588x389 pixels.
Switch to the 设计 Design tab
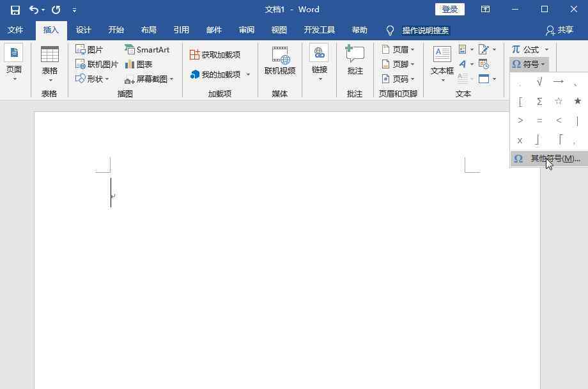[83, 30]
